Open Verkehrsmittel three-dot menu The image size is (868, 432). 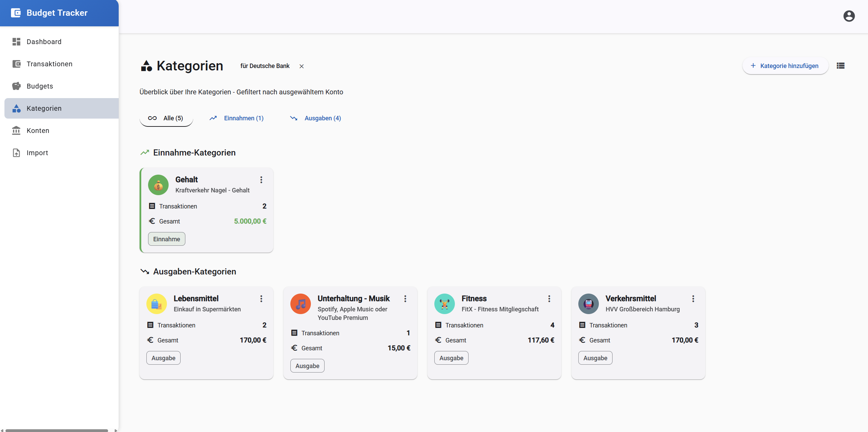[x=693, y=299]
